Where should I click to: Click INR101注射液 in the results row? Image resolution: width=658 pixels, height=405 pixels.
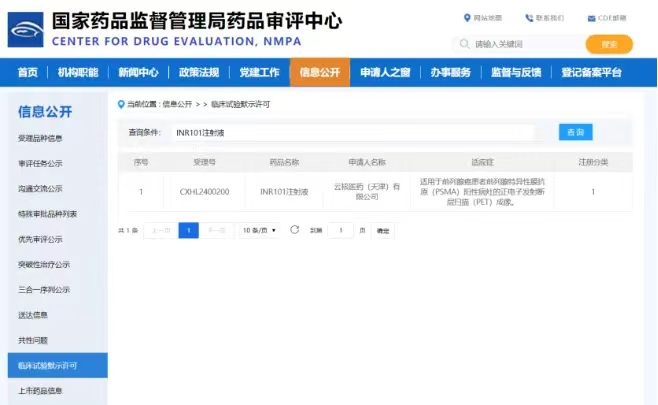click(x=284, y=192)
